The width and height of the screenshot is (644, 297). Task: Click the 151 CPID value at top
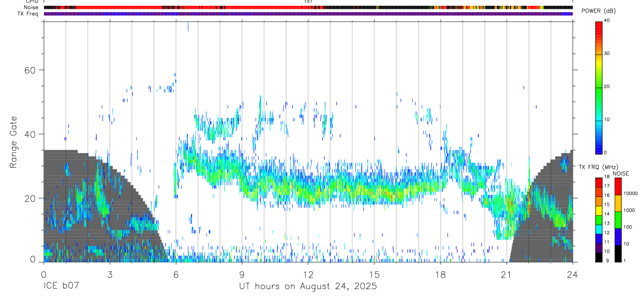pyautogui.click(x=308, y=2)
